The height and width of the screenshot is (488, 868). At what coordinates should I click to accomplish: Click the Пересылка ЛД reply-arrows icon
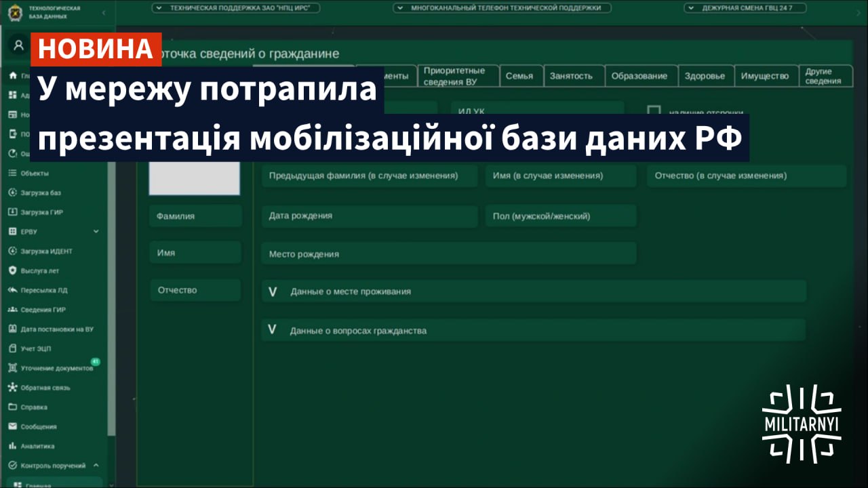point(12,290)
